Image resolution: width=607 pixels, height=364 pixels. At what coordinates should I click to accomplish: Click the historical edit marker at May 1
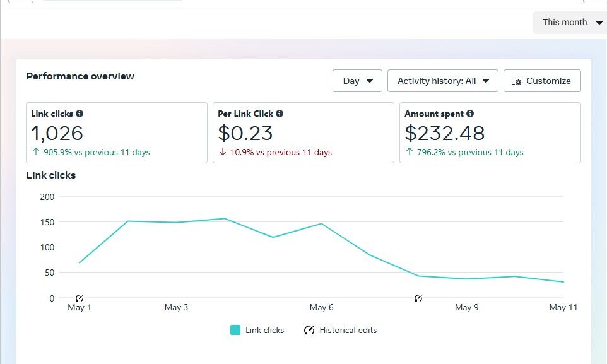click(80, 298)
